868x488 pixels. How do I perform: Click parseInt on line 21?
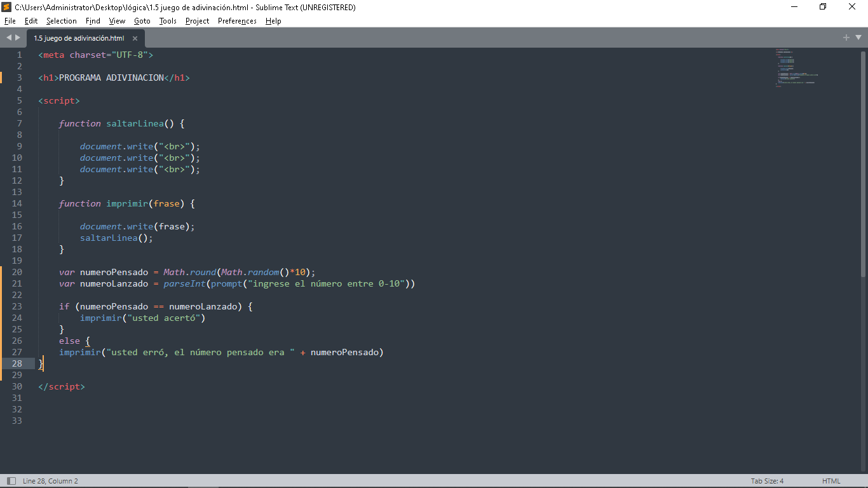click(x=185, y=283)
